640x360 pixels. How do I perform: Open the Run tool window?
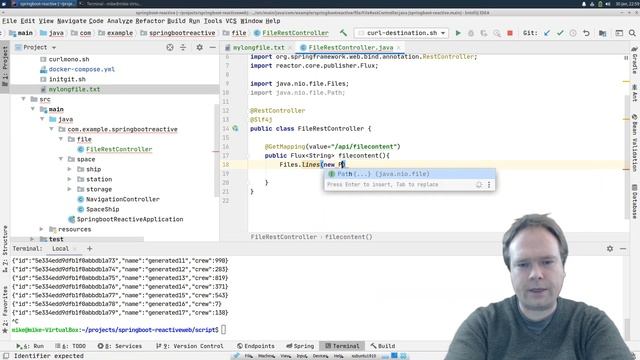point(30,346)
